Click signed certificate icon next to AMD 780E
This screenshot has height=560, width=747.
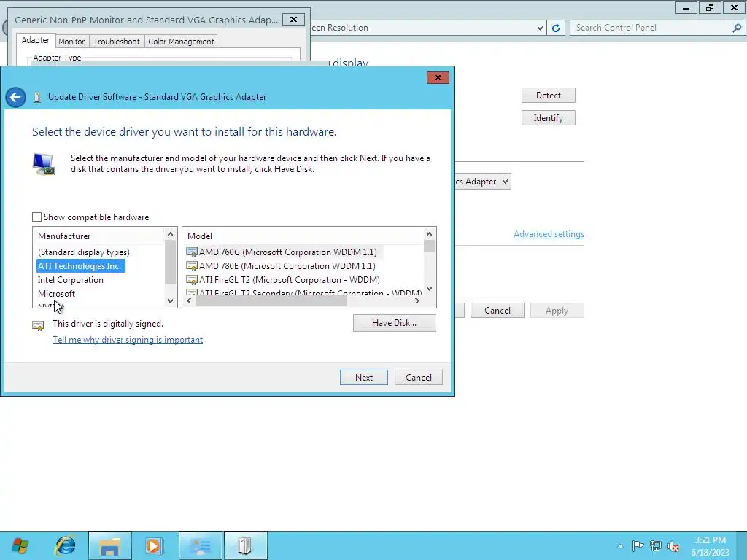192,266
